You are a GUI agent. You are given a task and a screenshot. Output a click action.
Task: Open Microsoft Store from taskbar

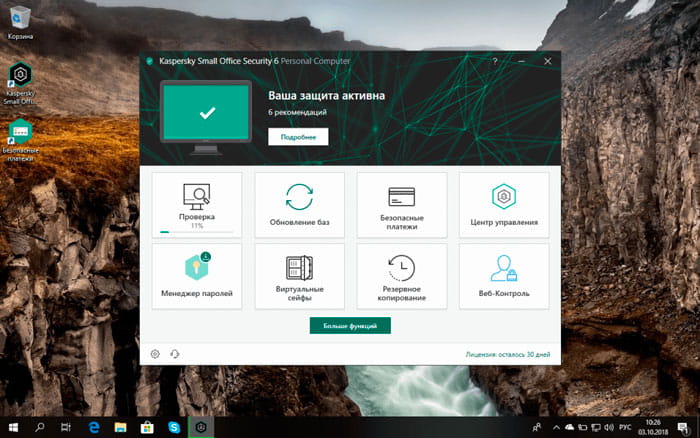pos(147,427)
